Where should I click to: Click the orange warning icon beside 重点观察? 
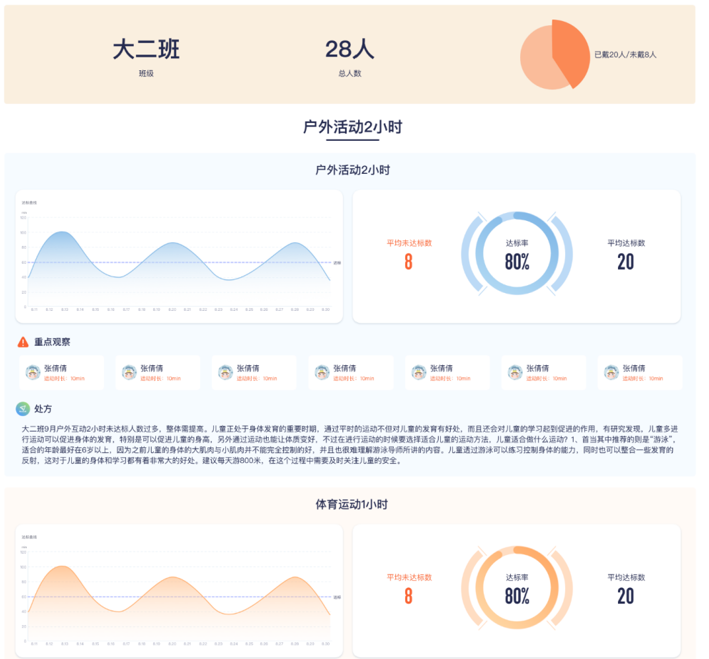point(23,342)
